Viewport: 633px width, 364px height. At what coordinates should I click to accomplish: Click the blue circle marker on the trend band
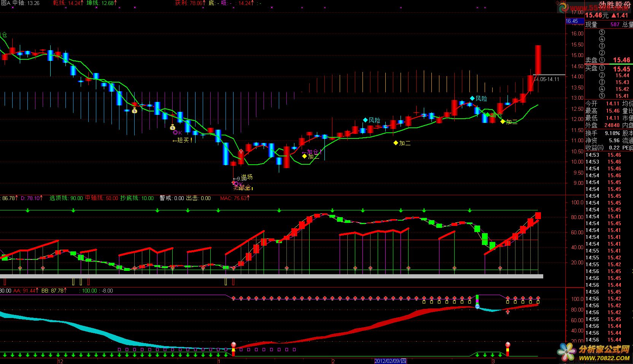click(477, 306)
